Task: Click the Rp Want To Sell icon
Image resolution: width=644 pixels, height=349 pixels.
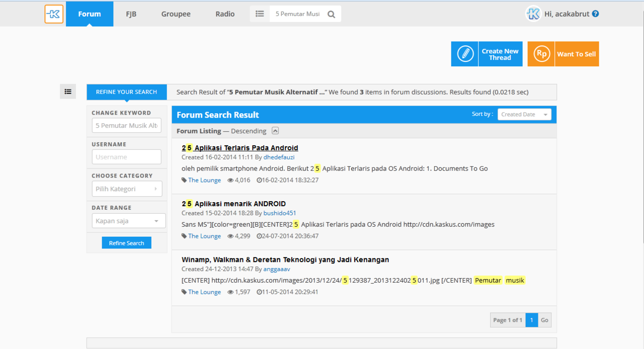Action: coord(541,54)
